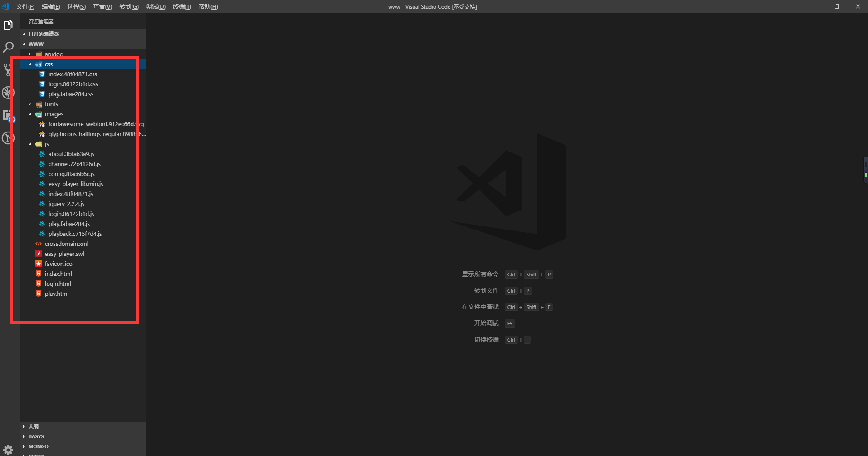868x456 pixels.
Task: Open the 转到(G) menu
Action: 129,6
